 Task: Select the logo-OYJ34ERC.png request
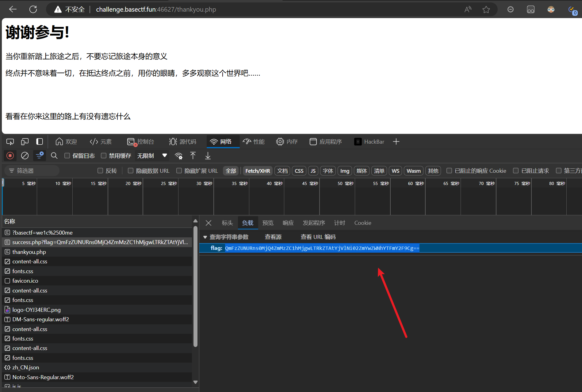click(97, 310)
